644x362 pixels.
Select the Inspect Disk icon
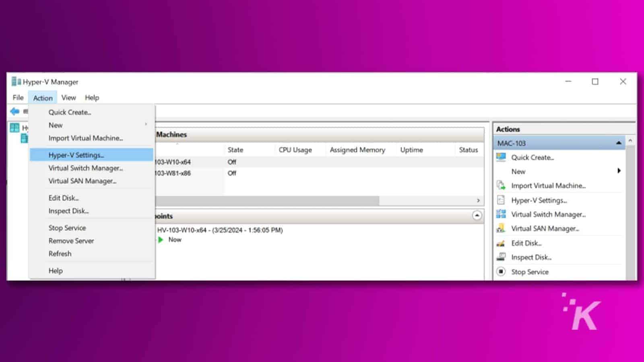click(x=501, y=257)
